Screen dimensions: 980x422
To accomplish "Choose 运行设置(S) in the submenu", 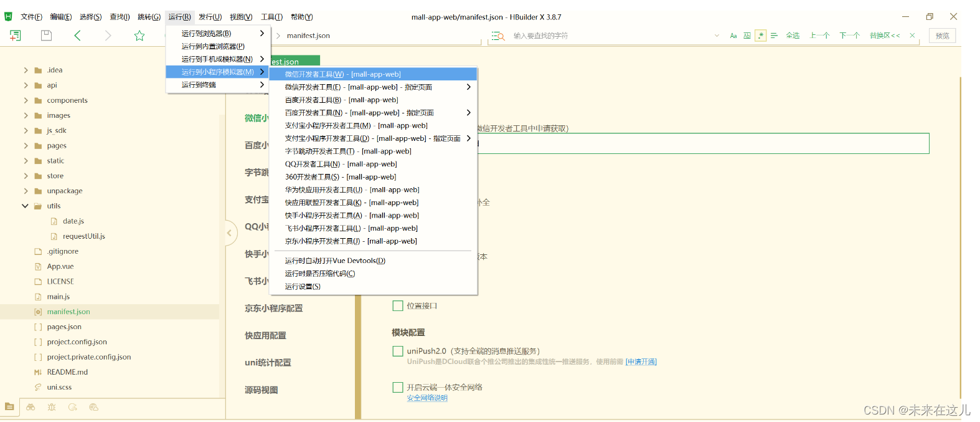I will click(373, 287).
